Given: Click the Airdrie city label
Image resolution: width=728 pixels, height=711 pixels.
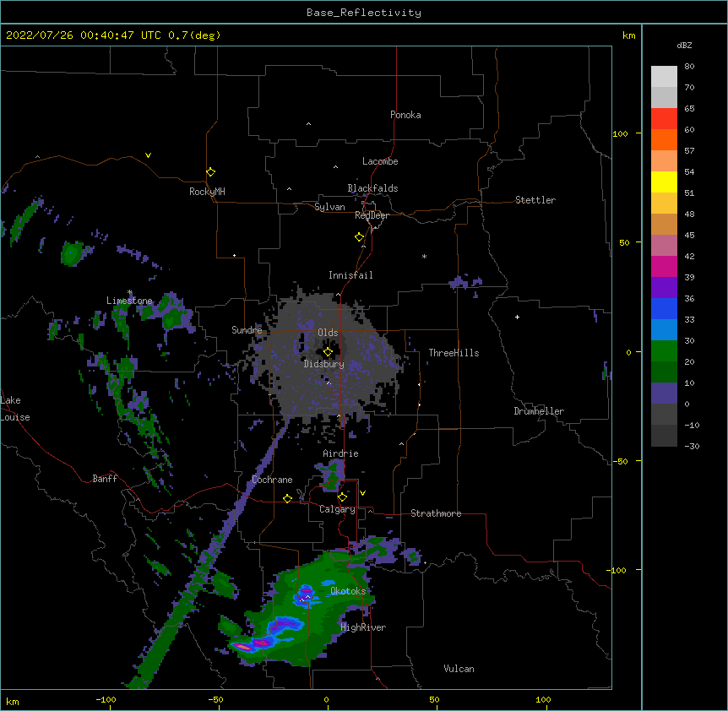Looking at the screenshot, I should [341, 453].
